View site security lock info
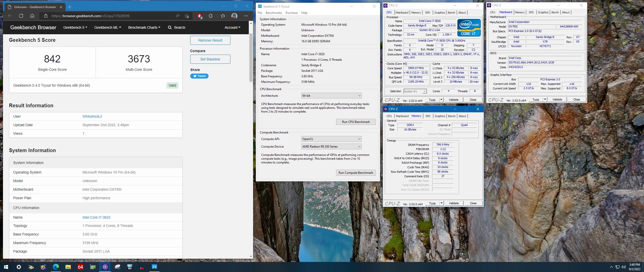The width and height of the screenshot is (644, 272). point(46,16)
